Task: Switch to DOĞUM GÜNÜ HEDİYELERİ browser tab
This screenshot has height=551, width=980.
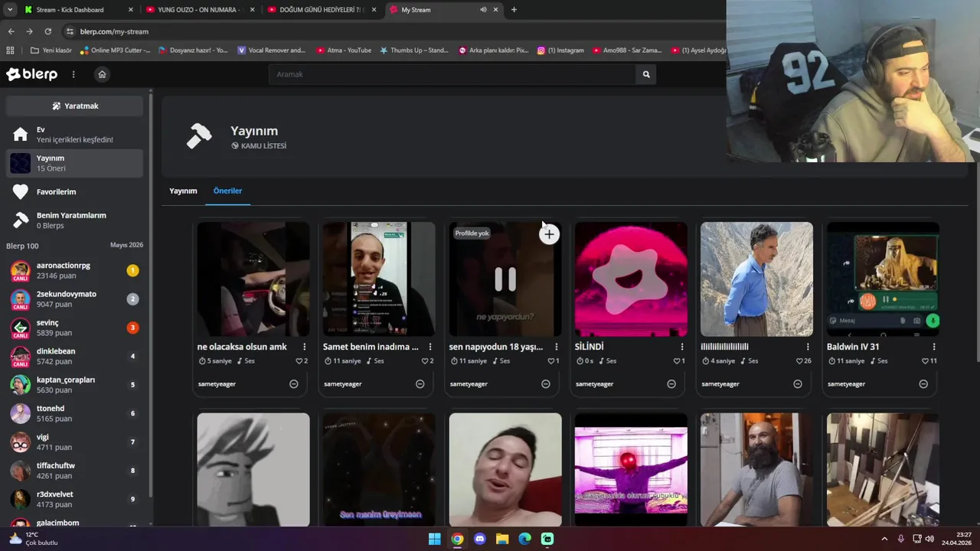Action: click(322, 10)
